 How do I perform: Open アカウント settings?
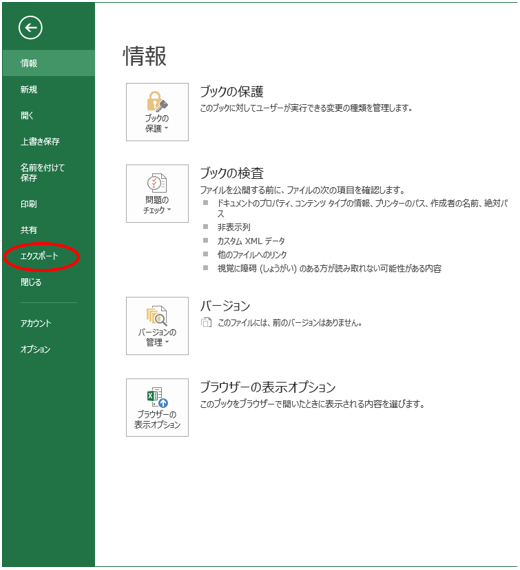tap(36, 323)
